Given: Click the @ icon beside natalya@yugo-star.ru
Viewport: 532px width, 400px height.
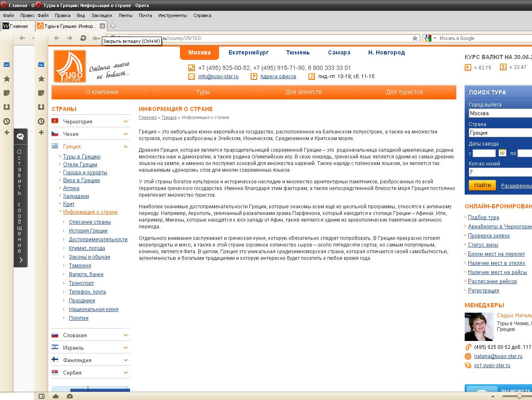Looking at the screenshot, I should pyautogui.click(x=468, y=356).
